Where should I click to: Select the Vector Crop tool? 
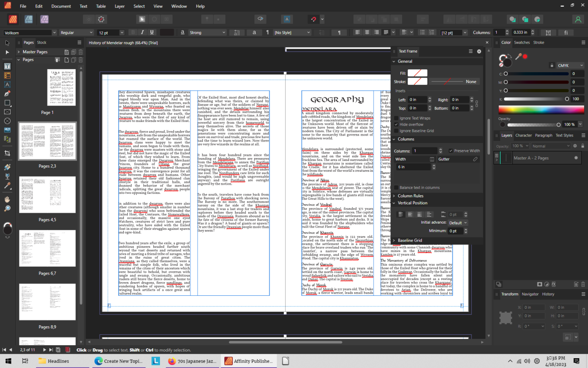click(7, 153)
